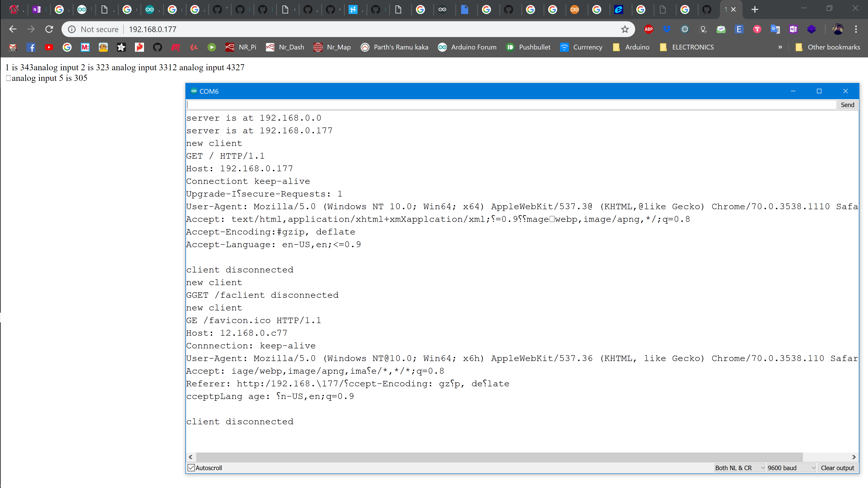Enable the Autoscroll checkbox

[191, 468]
